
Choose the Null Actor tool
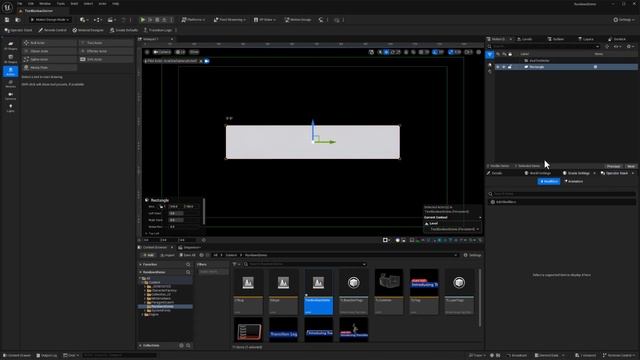[49, 43]
